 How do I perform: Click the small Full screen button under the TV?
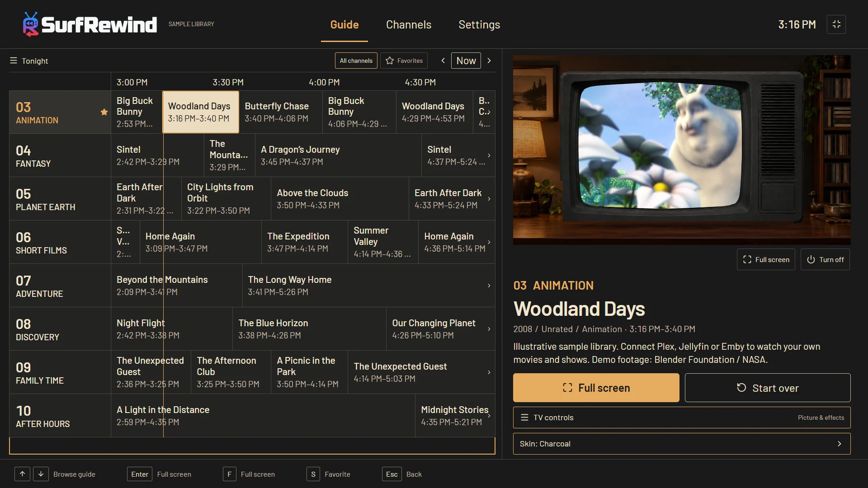(766, 259)
